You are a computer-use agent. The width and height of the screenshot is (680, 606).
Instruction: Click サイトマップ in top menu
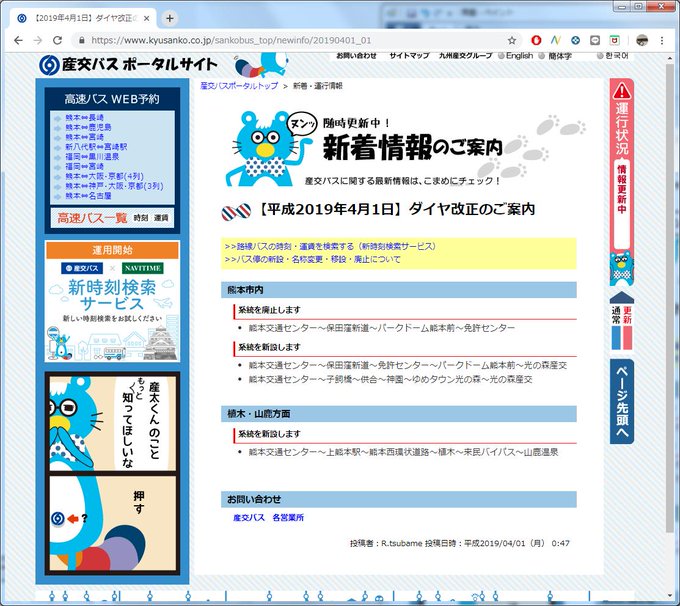coord(409,56)
